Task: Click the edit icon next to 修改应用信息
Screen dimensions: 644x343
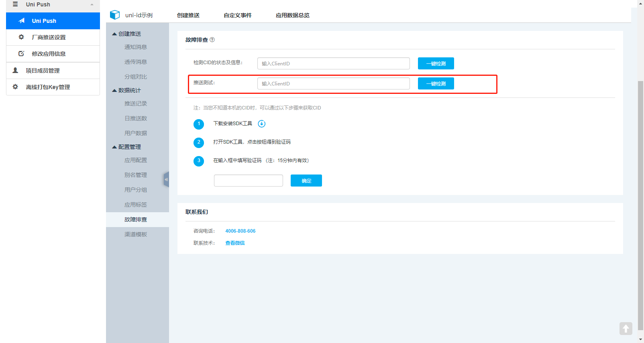Action: 21,53
